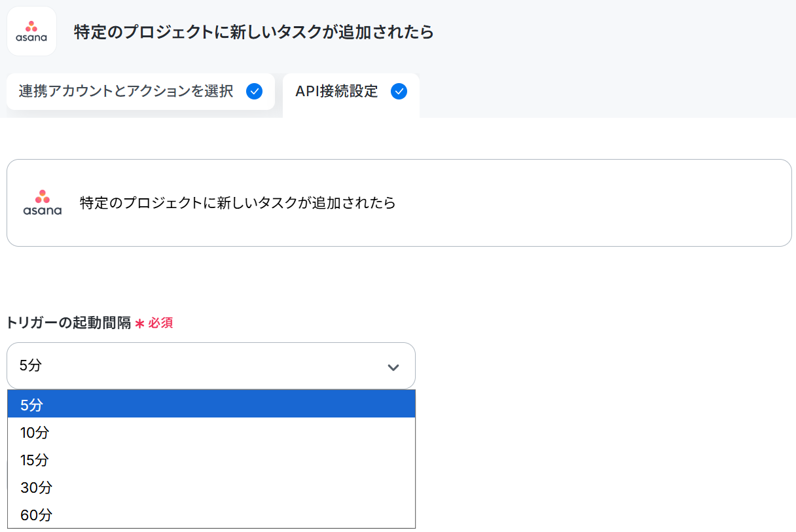Image resolution: width=796 pixels, height=532 pixels.
Task: Click the Asana icon in the trigger card
Action: (x=43, y=203)
